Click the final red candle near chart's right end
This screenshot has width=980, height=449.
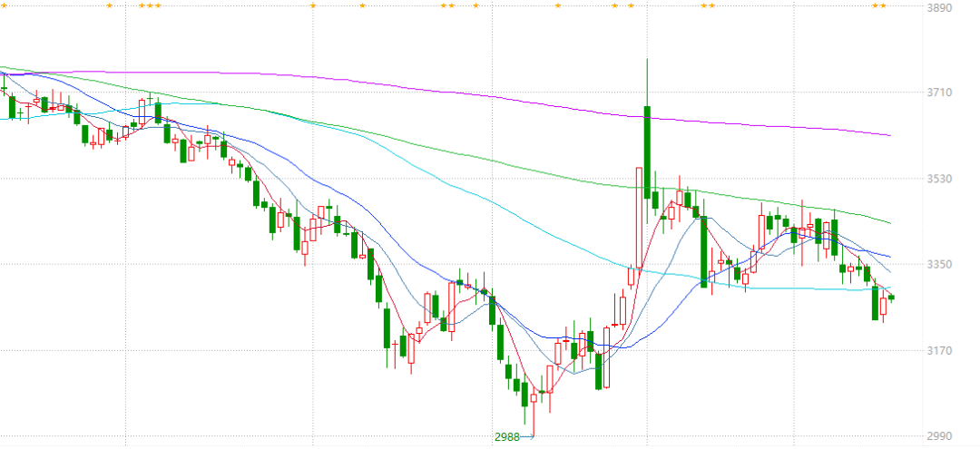pos(883,306)
